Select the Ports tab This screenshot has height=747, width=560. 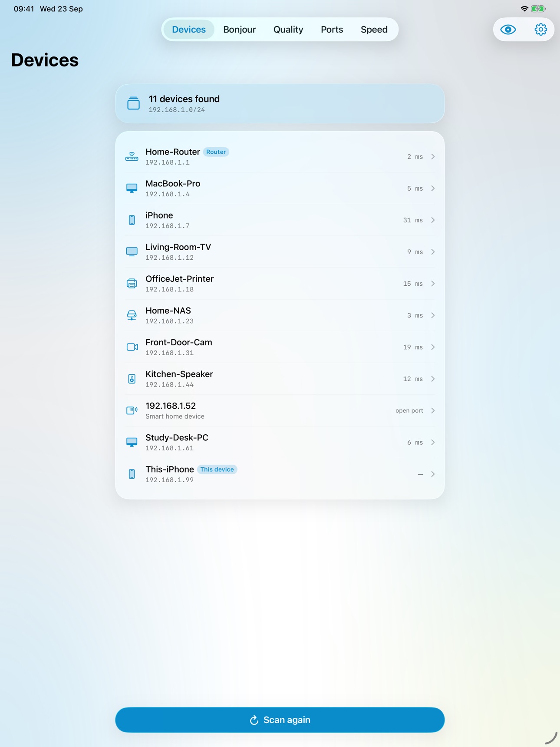click(x=332, y=30)
